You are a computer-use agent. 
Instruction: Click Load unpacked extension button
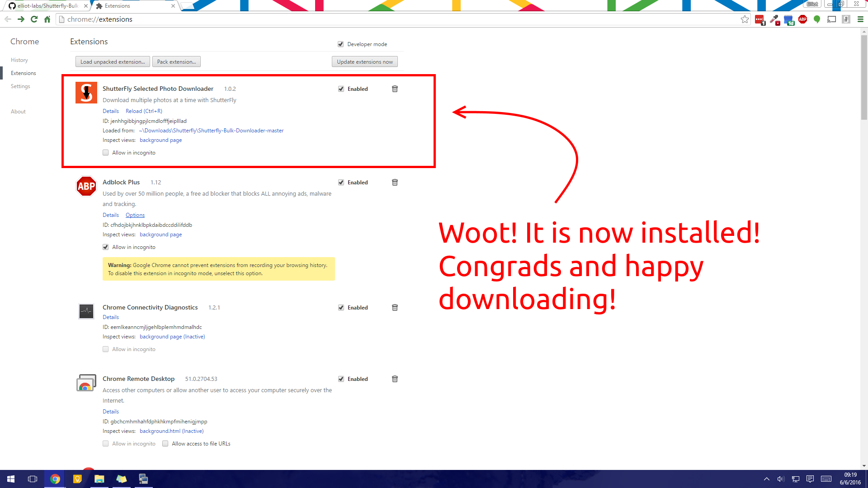113,61
